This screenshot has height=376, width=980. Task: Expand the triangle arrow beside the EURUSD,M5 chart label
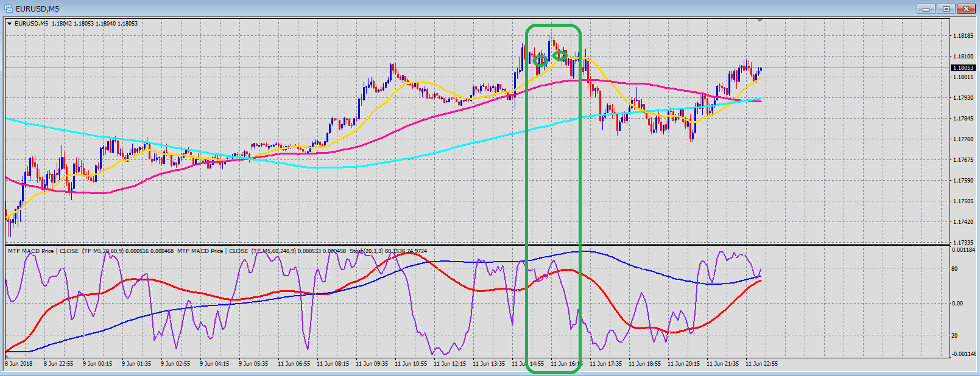[9, 24]
